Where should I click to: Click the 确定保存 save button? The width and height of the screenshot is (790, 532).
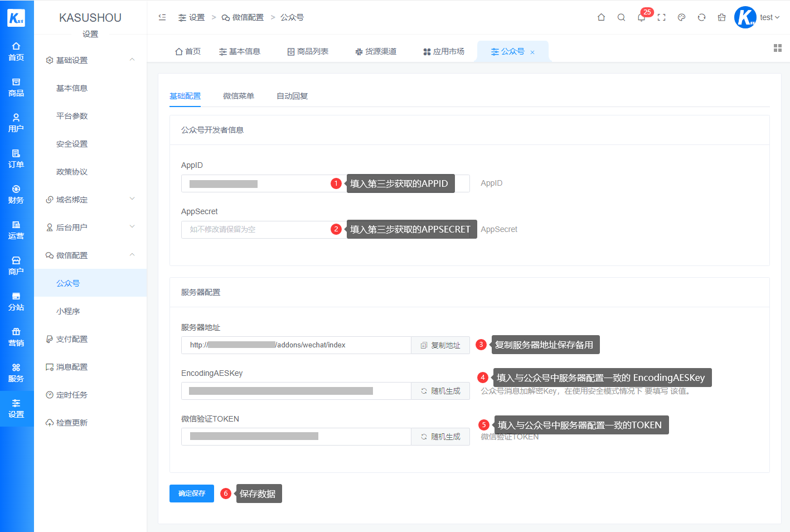point(192,494)
